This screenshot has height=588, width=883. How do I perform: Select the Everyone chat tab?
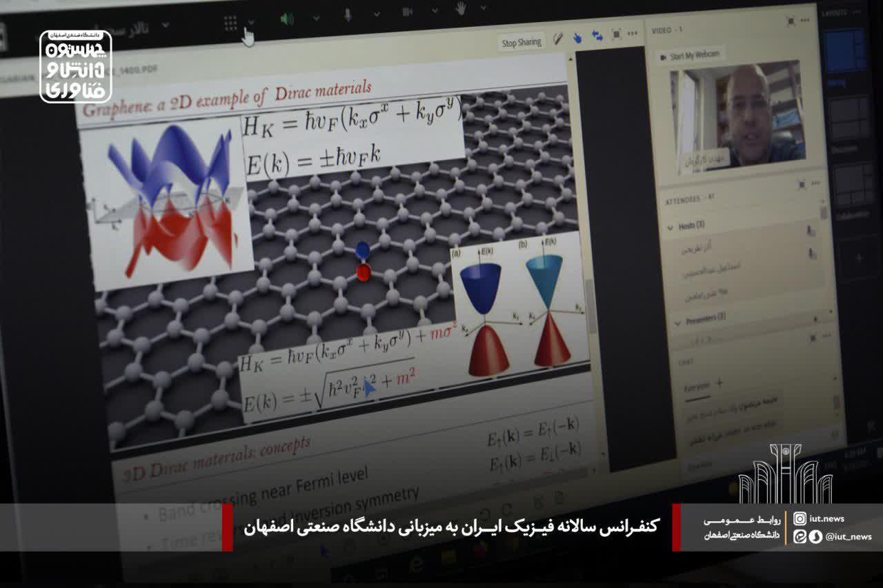tap(695, 387)
